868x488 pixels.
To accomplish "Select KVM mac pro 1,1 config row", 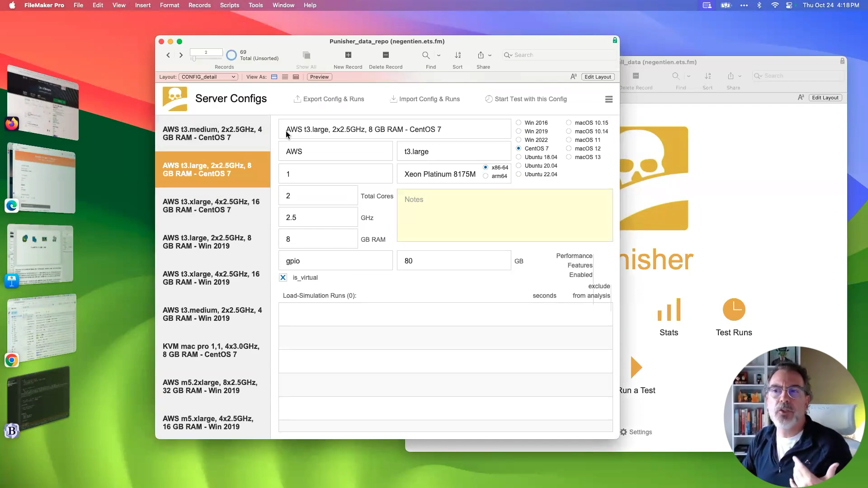I will (212, 350).
